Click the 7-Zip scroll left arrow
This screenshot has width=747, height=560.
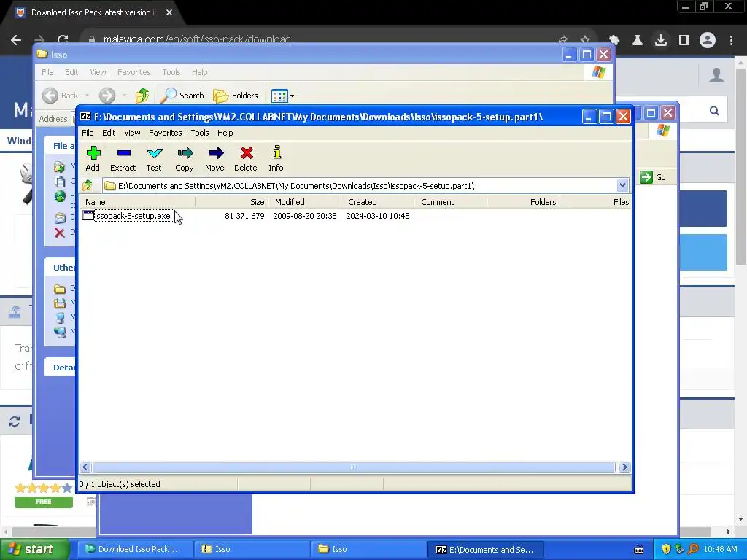click(85, 467)
